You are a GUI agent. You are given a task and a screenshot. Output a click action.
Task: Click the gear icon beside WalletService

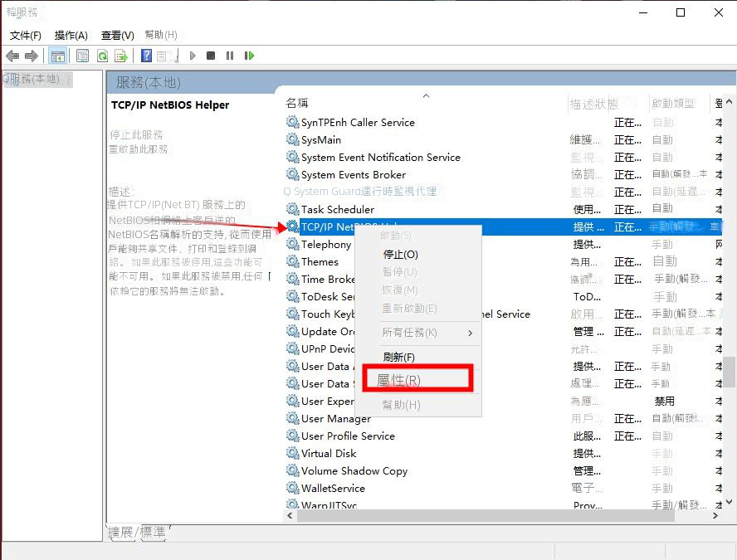[x=292, y=488]
